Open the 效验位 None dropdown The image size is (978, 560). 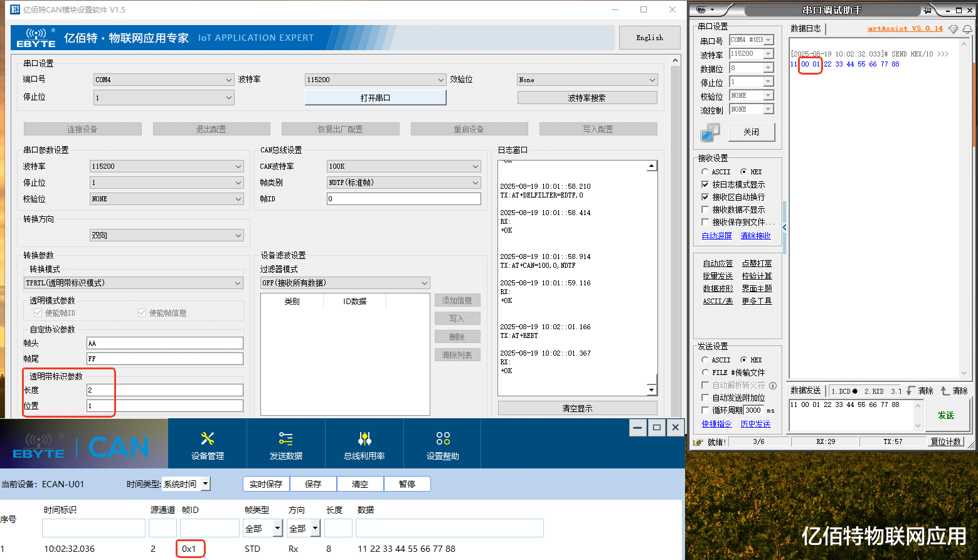pos(587,80)
